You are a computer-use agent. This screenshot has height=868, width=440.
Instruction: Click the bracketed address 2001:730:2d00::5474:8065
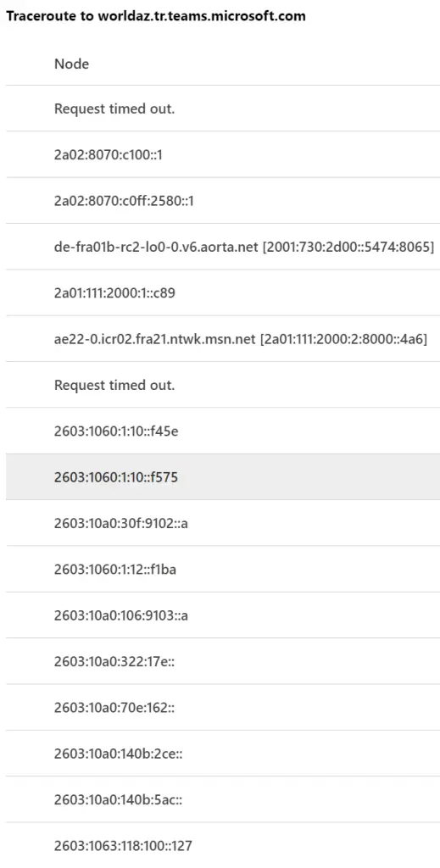(x=348, y=247)
